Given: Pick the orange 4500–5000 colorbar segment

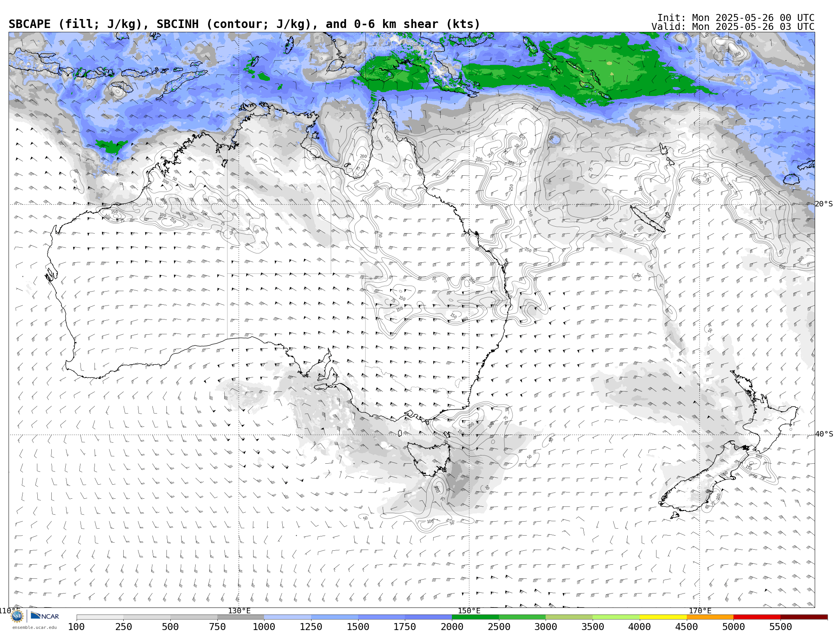Looking at the screenshot, I should pos(710,617).
